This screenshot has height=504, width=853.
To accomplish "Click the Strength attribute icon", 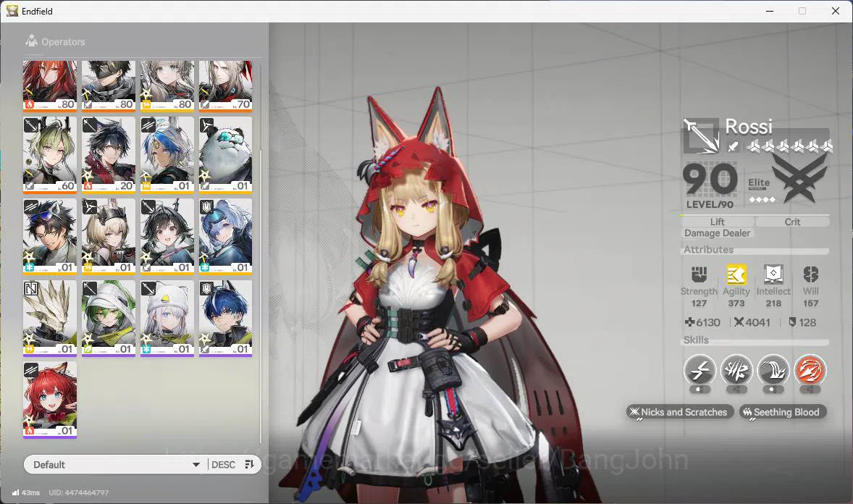I will click(x=699, y=274).
